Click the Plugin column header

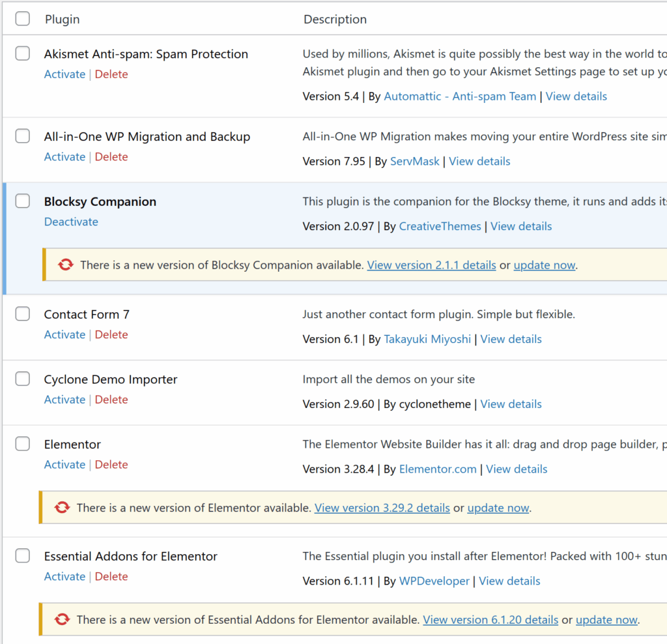click(x=62, y=19)
